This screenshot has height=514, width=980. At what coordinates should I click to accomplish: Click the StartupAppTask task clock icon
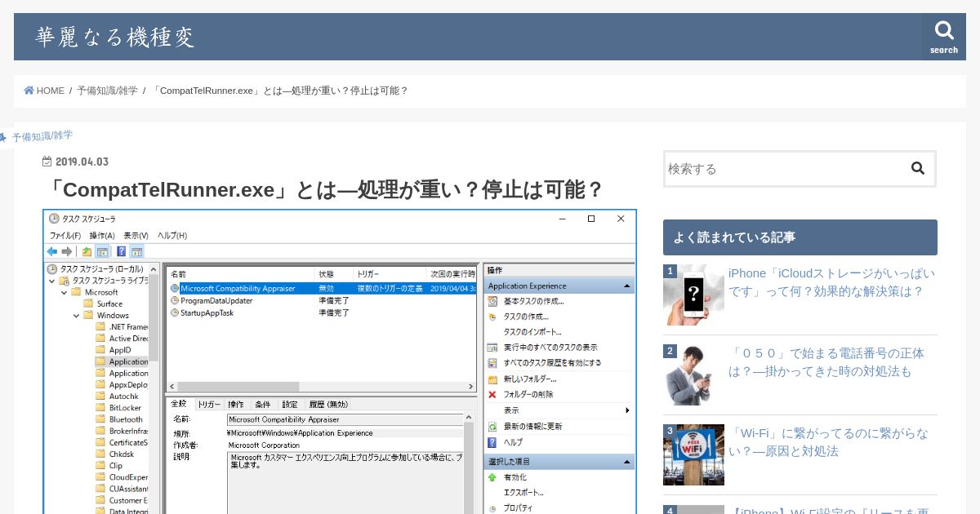pos(174,312)
